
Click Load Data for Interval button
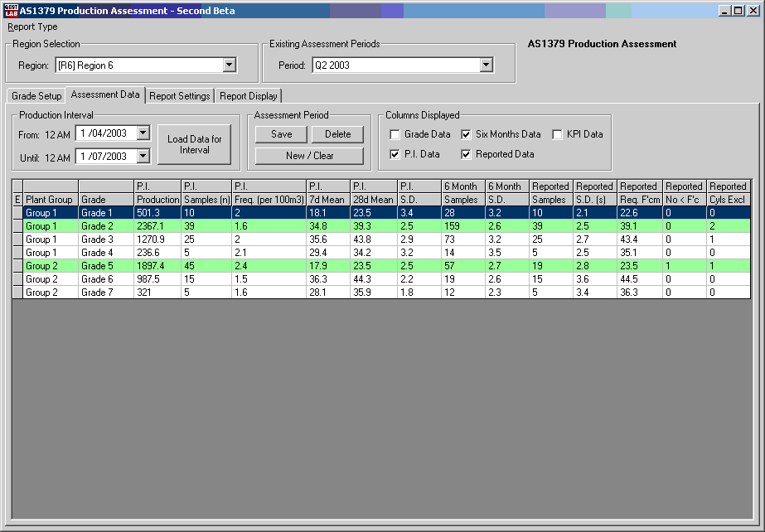[x=195, y=145]
